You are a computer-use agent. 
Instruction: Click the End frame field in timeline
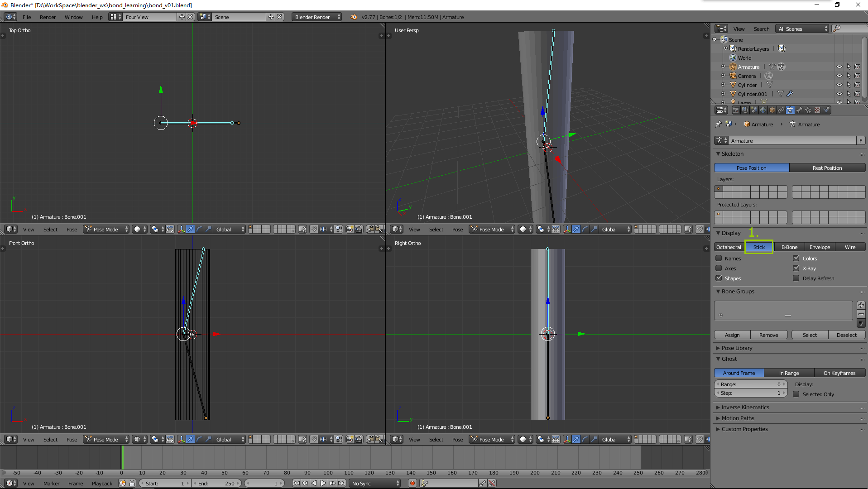coord(216,483)
